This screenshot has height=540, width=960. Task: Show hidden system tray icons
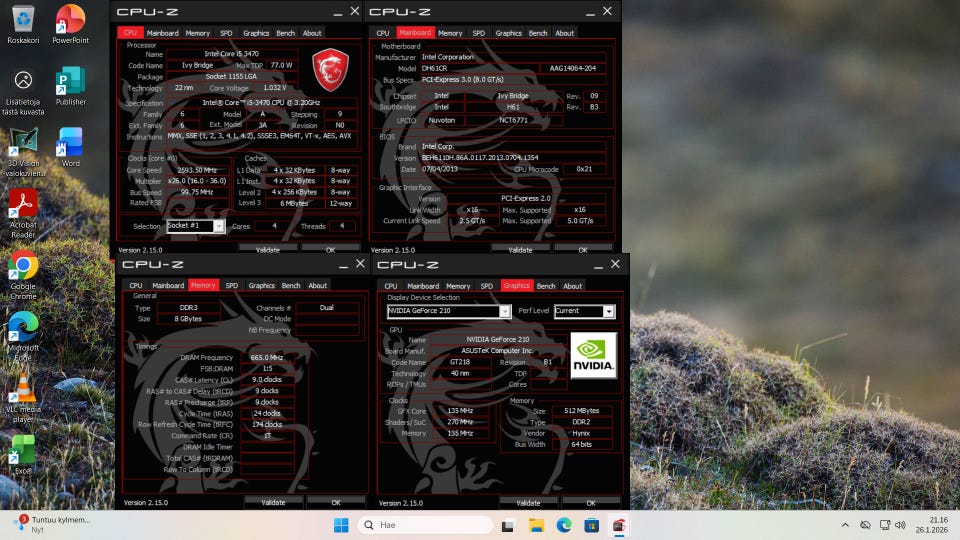(x=845, y=525)
